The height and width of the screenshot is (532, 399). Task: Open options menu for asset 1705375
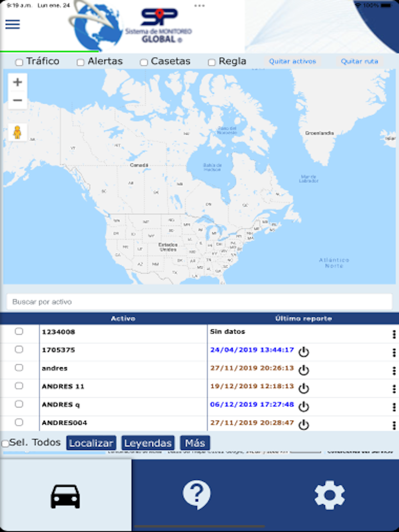click(394, 353)
